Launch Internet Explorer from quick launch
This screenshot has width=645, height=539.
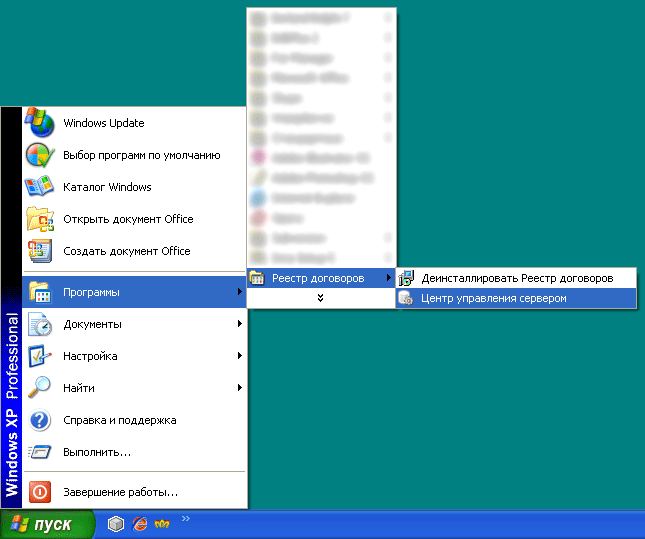pyautogui.click(x=139, y=524)
